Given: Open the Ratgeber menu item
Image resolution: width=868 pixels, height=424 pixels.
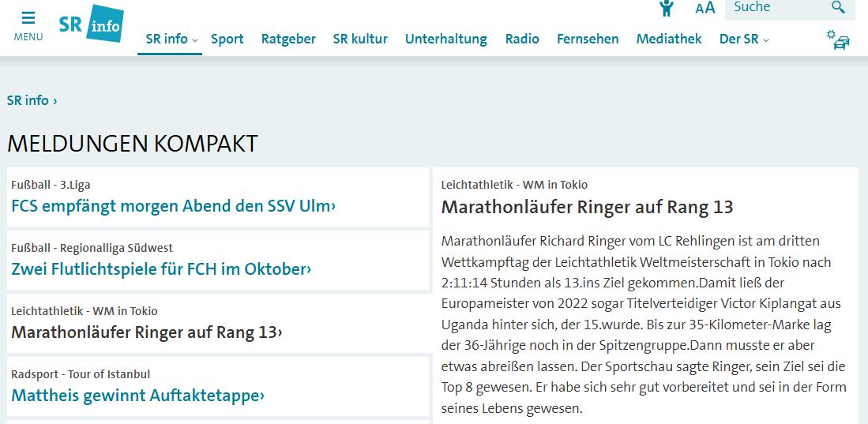Looking at the screenshot, I should pos(288,39).
